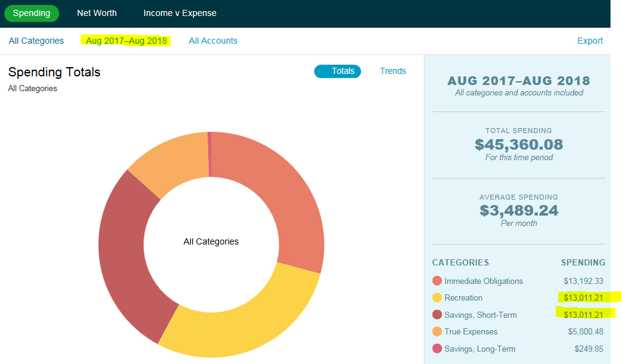621x364 pixels.
Task: Click the $45,360.08 total spending value
Action: point(519,145)
